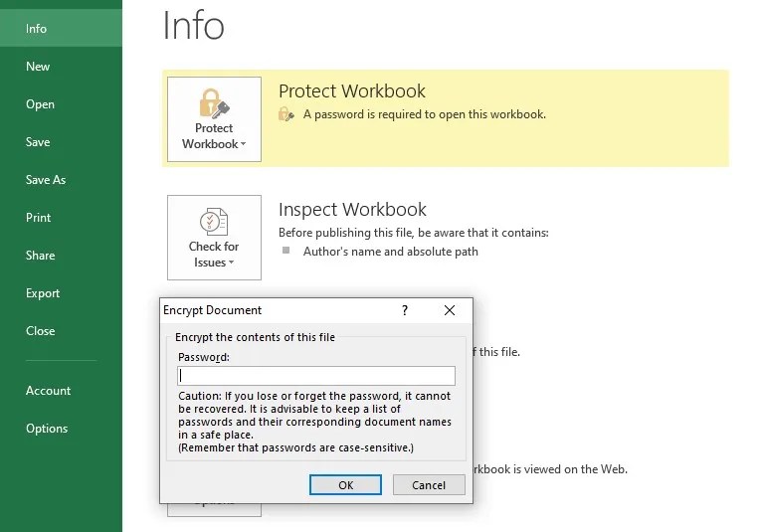Viewport: 759px width, 532px height.
Task: Cancel the Encrypt Document dialog
Action: 429,485
